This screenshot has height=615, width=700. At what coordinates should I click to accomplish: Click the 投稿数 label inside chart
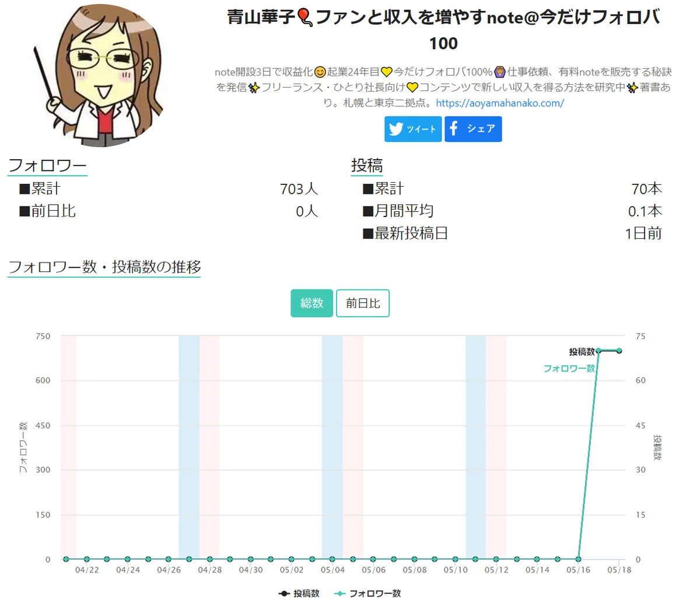coord(582,352)
